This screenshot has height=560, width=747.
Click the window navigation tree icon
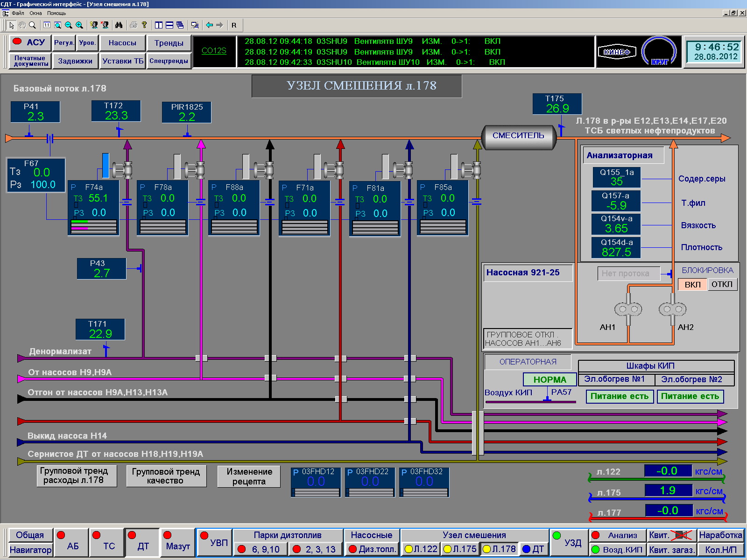[195, 25]
